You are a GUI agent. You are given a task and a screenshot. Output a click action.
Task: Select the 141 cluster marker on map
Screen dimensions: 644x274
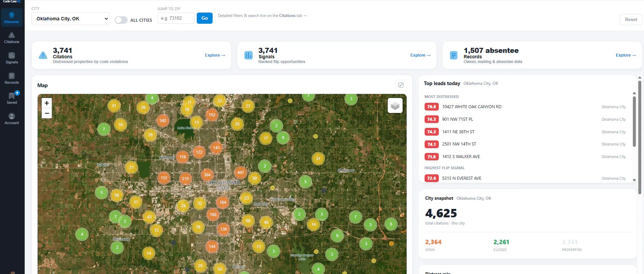click(216, 148)
